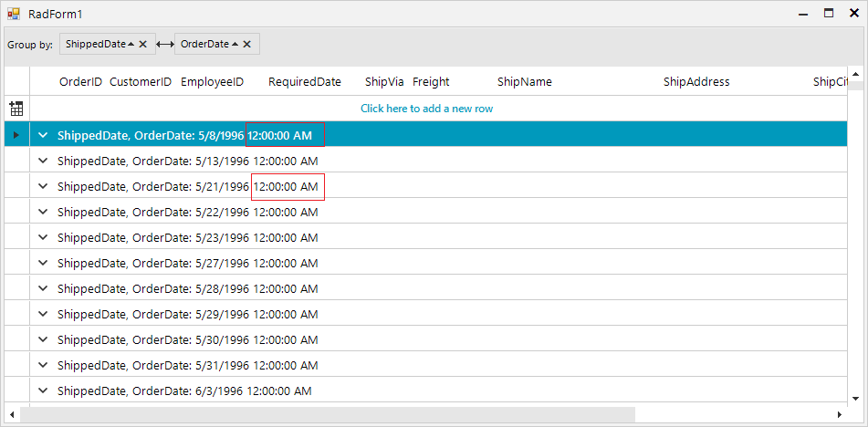Select the 5/8/1996 group row text
The width and height of the screenshot is (868, 427).
pos(184,134)
